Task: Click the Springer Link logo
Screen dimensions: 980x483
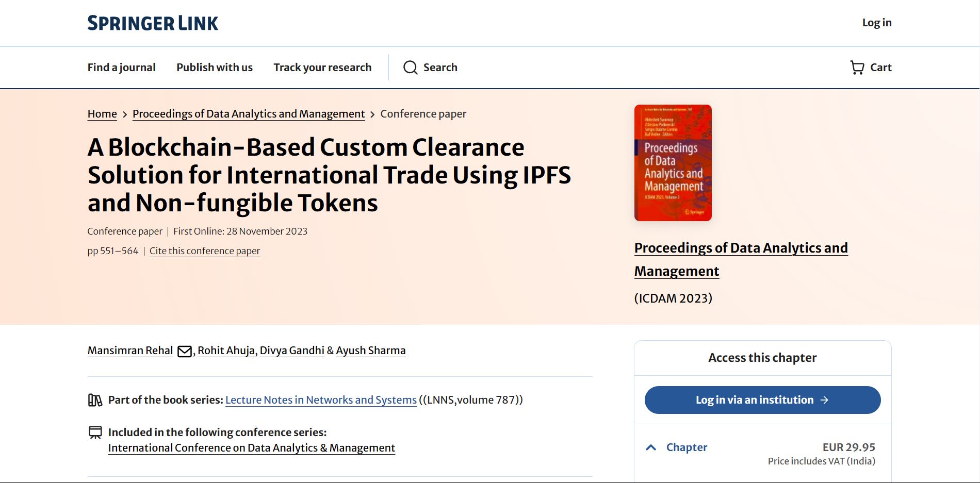Action: coord(153,23)
